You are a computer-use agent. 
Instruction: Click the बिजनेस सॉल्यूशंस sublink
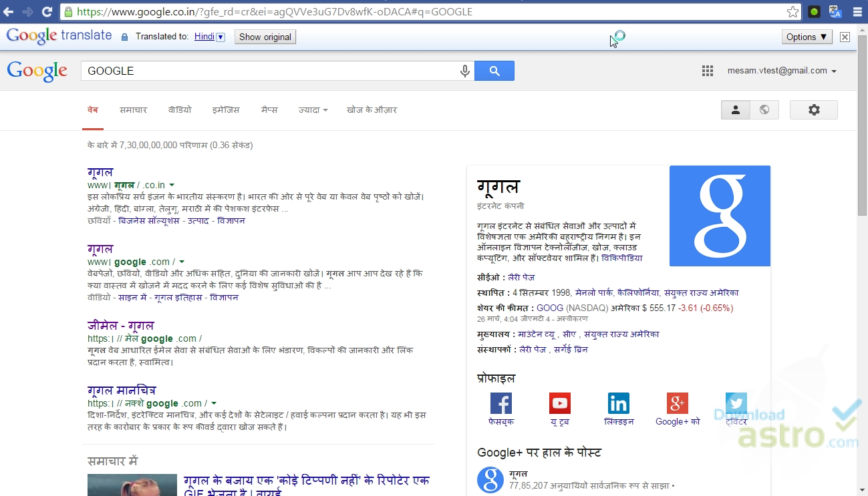(x=149, y=221)
